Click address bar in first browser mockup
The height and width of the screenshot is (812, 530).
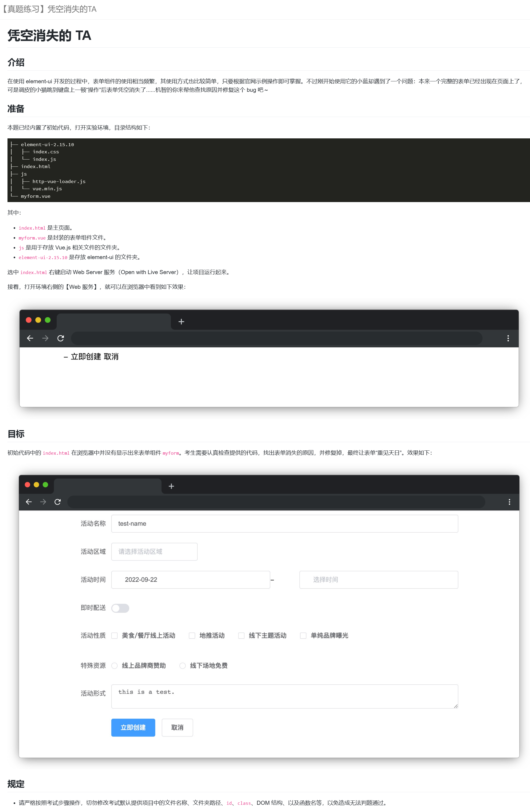coord(276,338)
